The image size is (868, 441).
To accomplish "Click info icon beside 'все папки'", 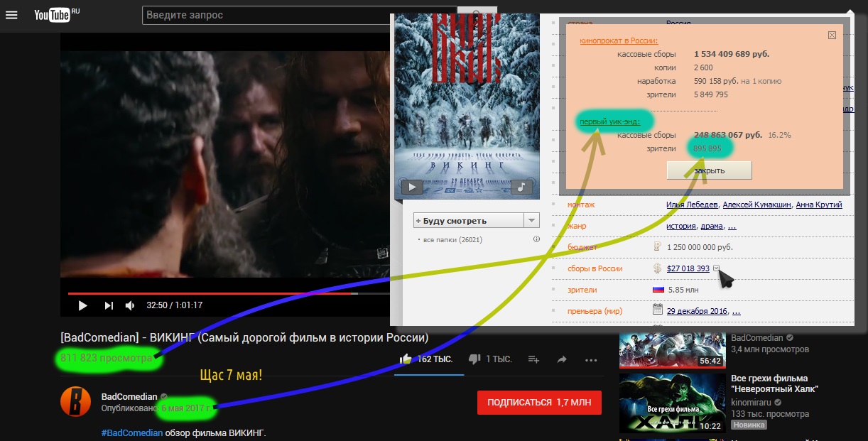I will pyautogui.click(x=536, y=239).
